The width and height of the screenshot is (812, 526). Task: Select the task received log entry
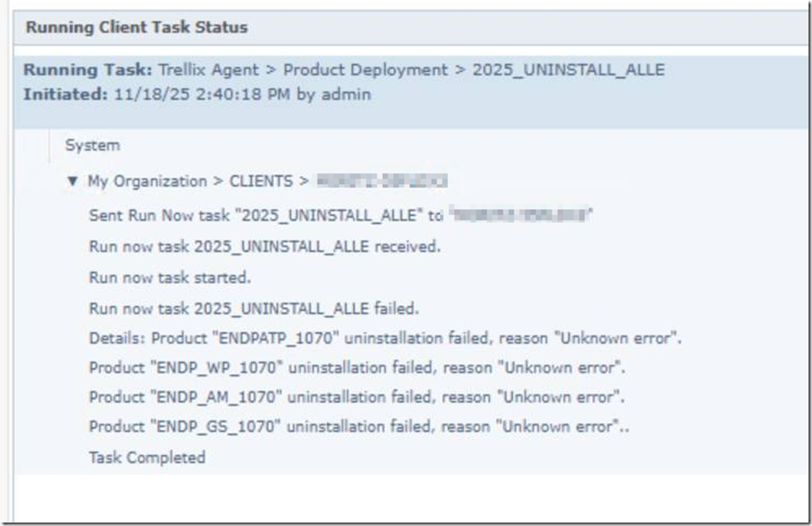(x=265, y=247)
